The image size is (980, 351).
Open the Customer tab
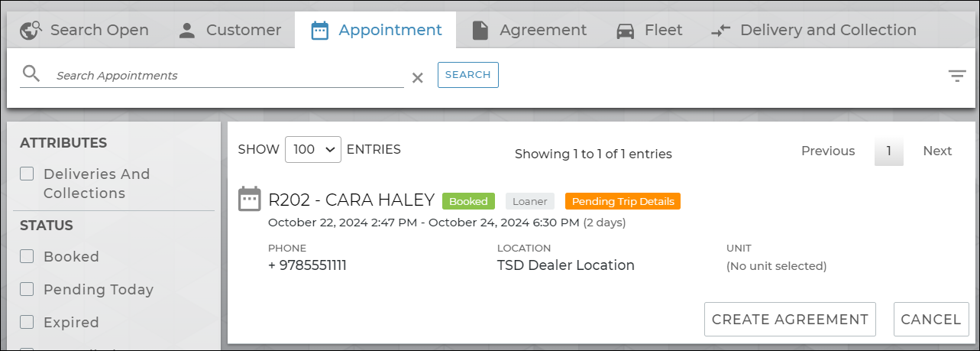[243, 31]
